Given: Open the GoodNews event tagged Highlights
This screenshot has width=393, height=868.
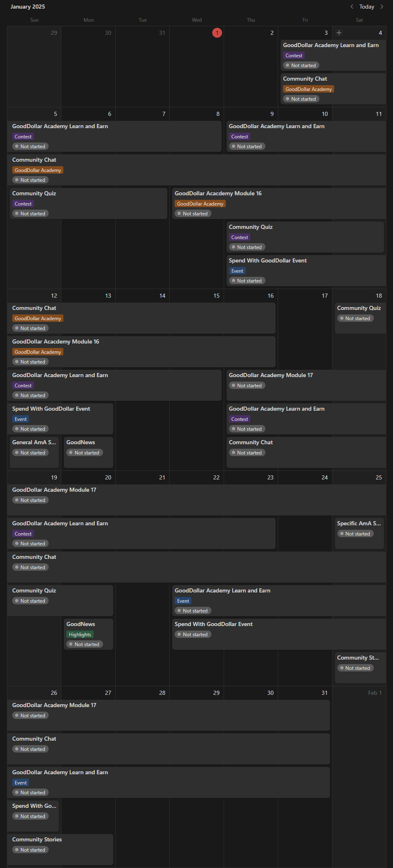Looking at the screenshot, I should click(x=88, y=634).
